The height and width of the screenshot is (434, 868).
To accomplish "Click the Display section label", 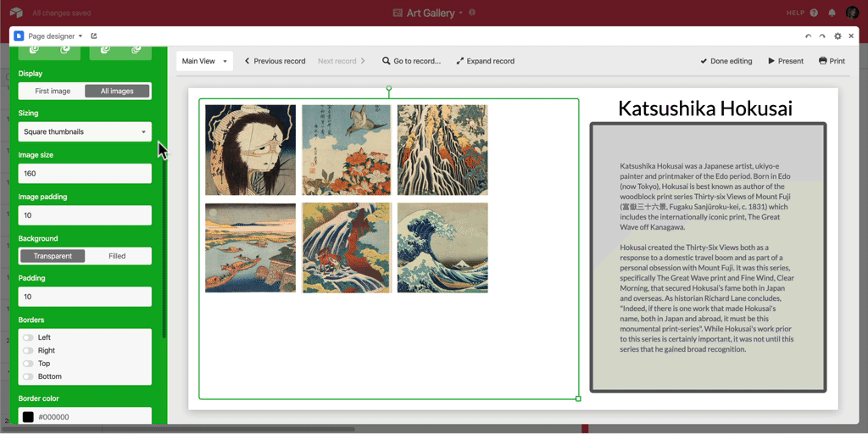I will (31, 73).
